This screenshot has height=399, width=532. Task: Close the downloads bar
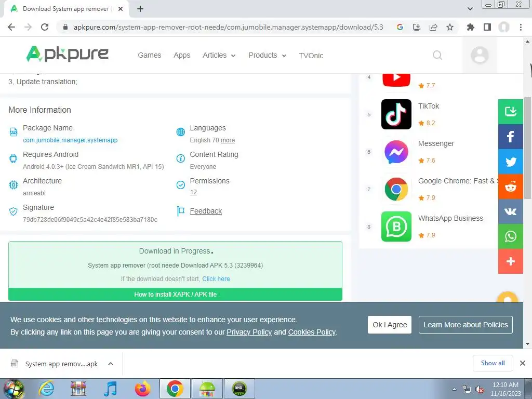coord(523,363)
